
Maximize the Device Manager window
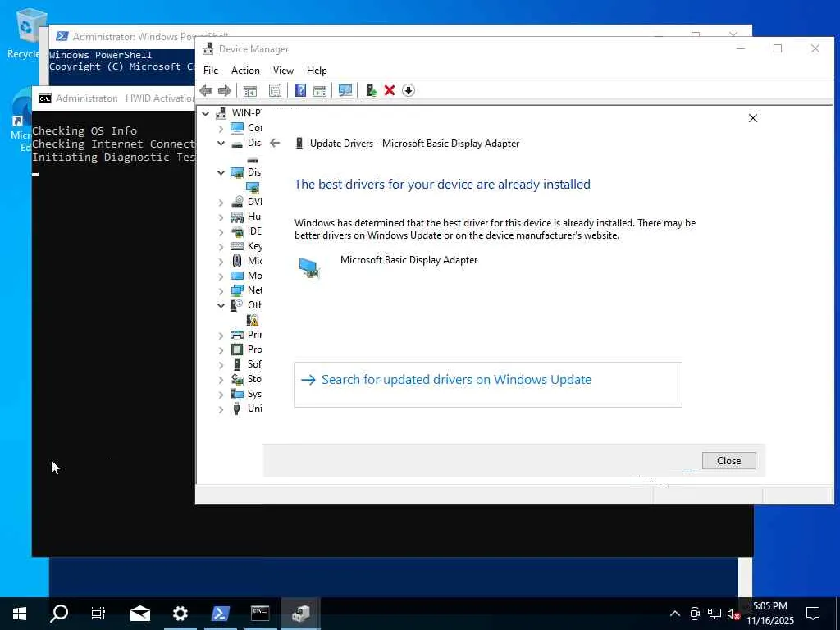(x=778, y=48)
